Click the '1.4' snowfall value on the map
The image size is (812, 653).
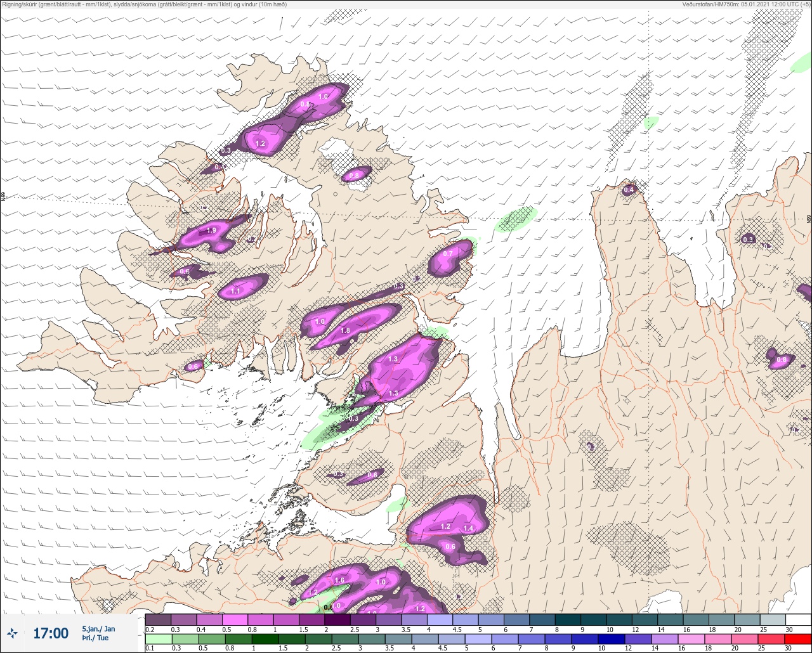[469, 529]
